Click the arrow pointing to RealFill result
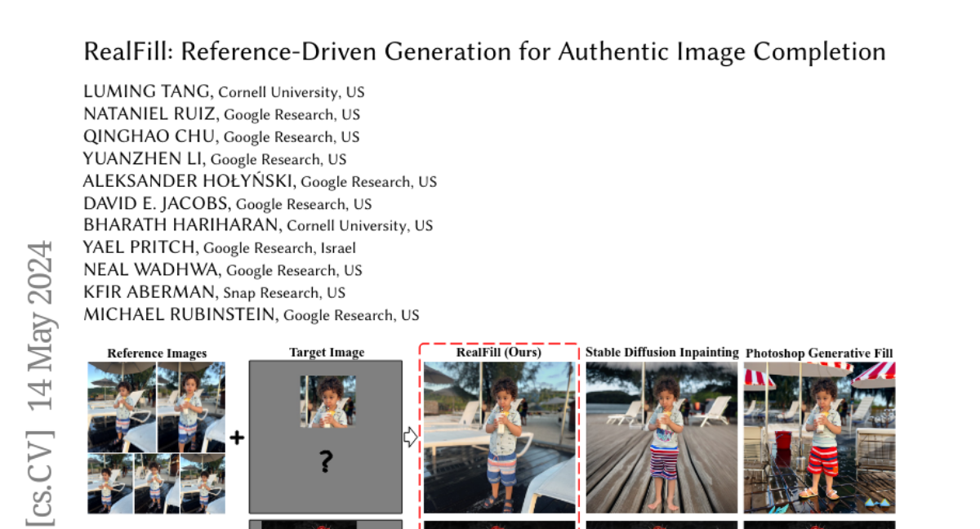 click(x=411, y=438)
